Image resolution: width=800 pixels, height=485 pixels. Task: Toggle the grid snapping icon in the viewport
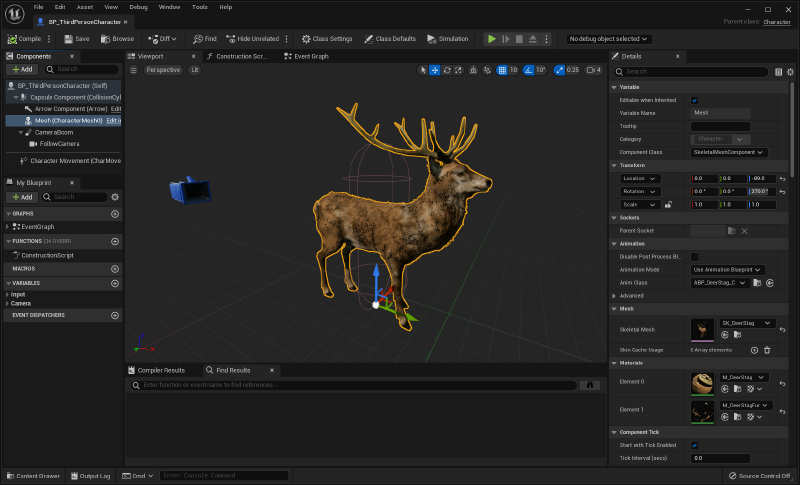coord(502,70)
